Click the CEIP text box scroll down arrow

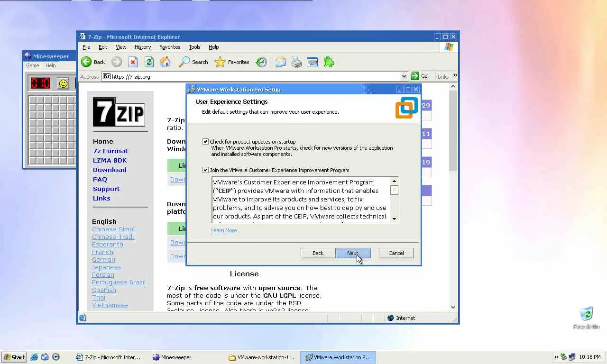(394, 218)
